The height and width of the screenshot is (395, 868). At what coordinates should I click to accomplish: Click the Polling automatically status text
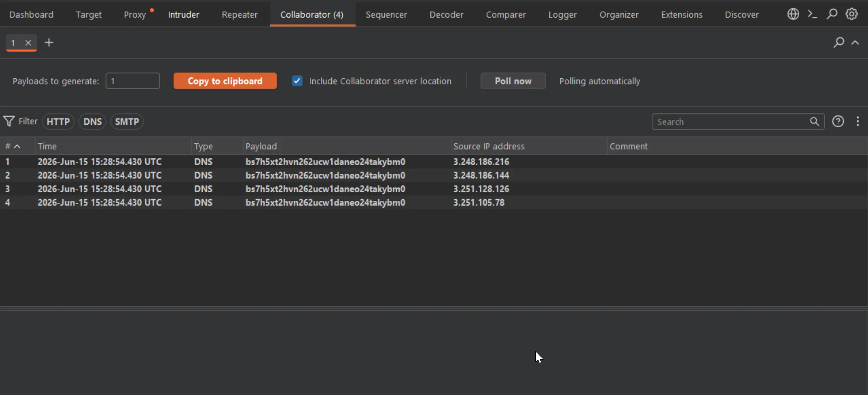coord(600,81)
